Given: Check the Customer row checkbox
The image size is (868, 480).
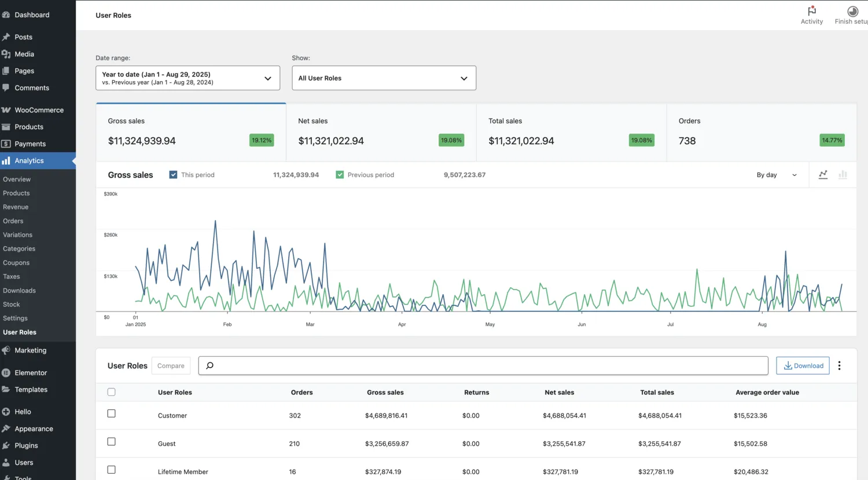Looking at the screenshot, I should coord(112,413).
